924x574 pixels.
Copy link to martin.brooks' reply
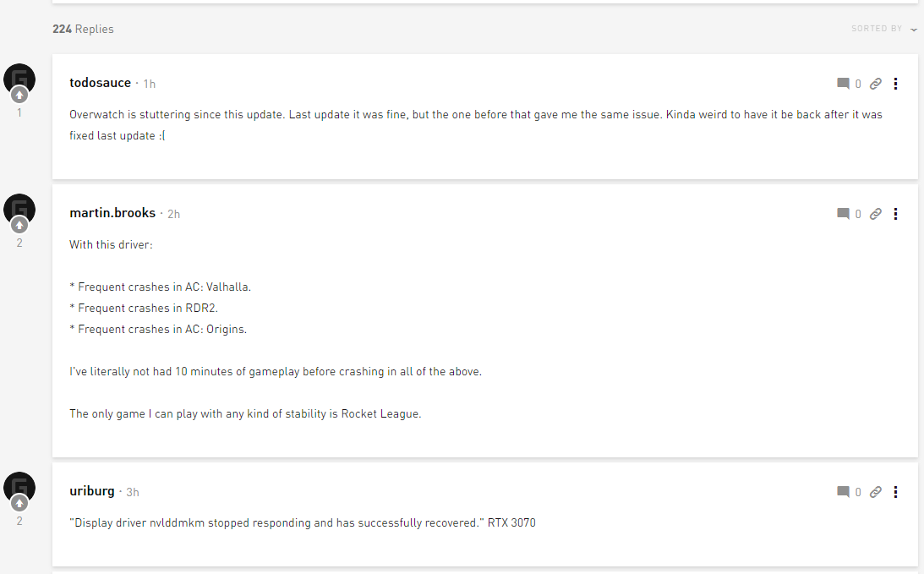876,214
